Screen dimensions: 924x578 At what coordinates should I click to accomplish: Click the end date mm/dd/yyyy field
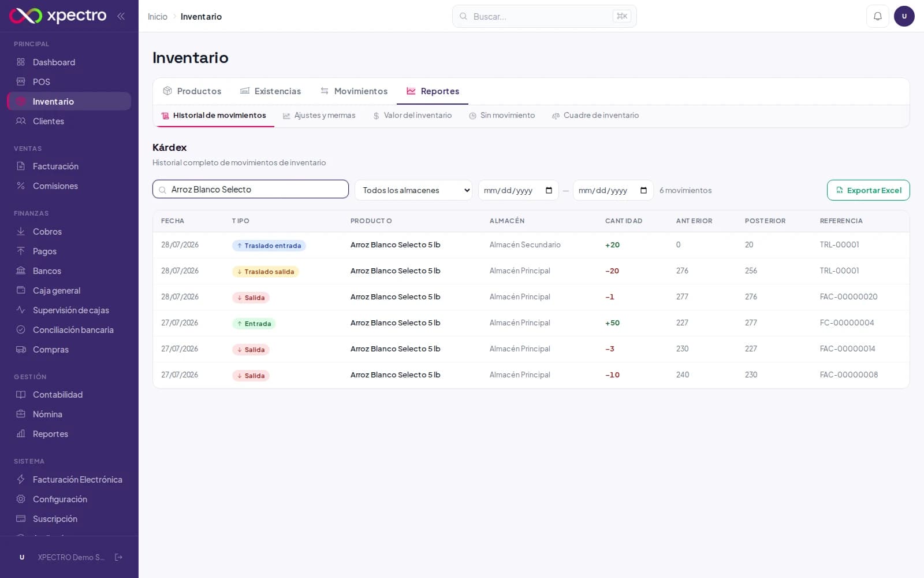click(x=613, y=190)
